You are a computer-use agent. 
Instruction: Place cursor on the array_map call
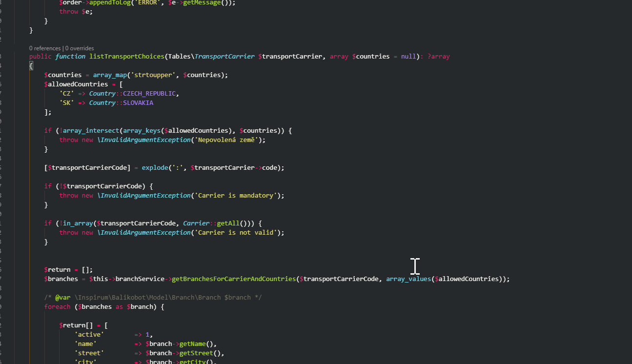(x=110, y=75)
